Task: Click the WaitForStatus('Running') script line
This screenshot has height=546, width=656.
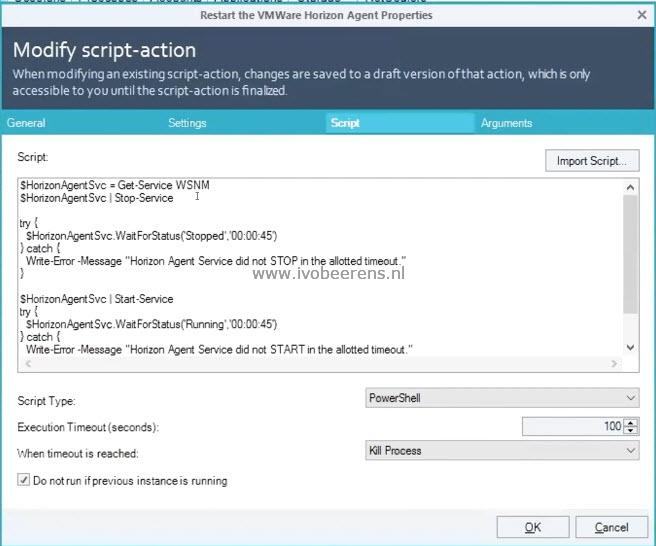Action: pyautogui.click(x=151, y=324)
